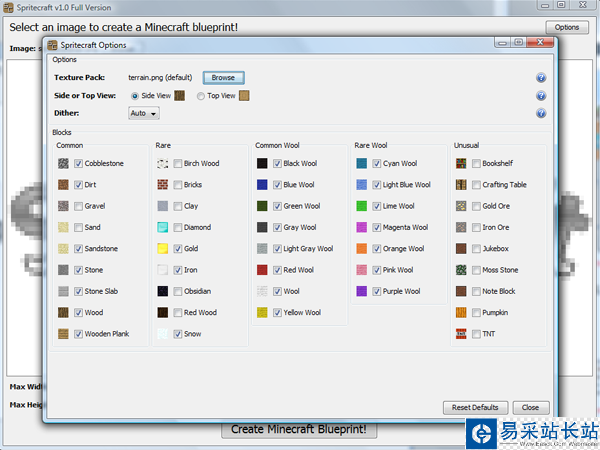
Task: Uncheck the Iron block checkbox
Action: point(178,270)
